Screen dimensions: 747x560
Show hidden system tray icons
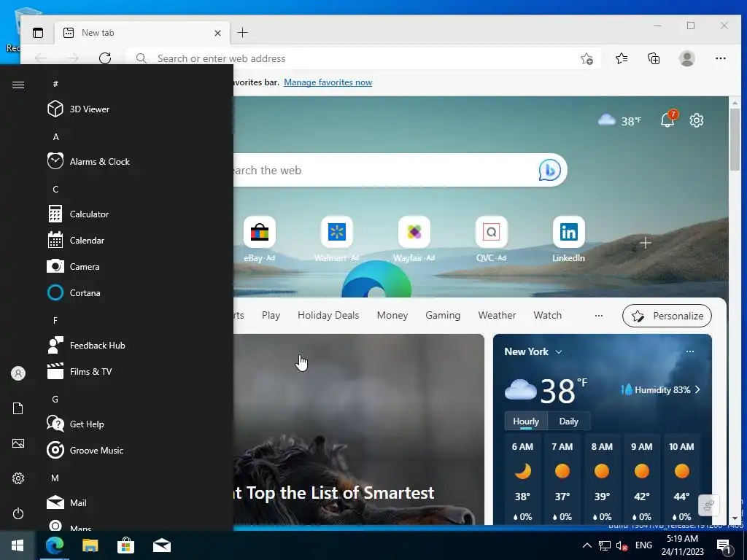coord(587,545)
